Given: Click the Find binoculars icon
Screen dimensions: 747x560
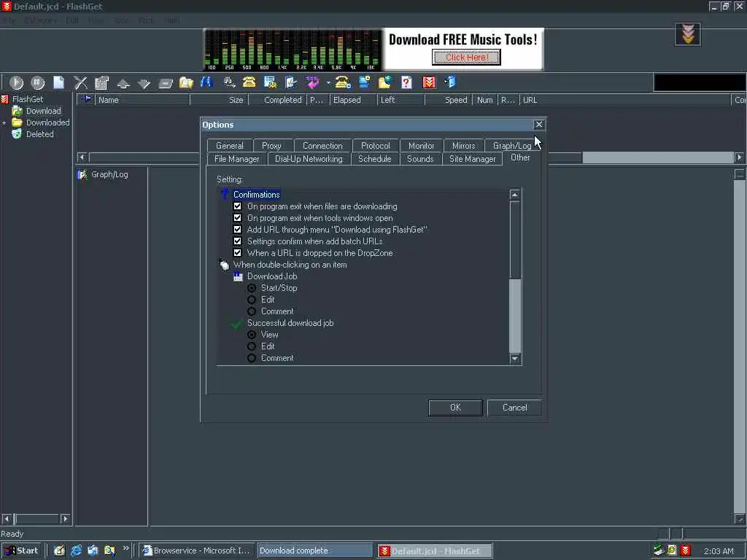Looking at the screenshot, I should [x=206, y=82].
